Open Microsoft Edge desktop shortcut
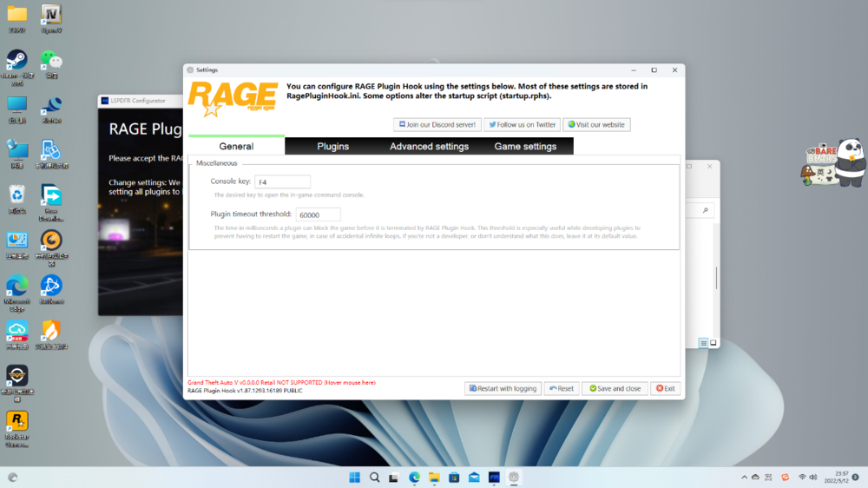The height and width of the screenshot is (488, 868). (16, 286)
